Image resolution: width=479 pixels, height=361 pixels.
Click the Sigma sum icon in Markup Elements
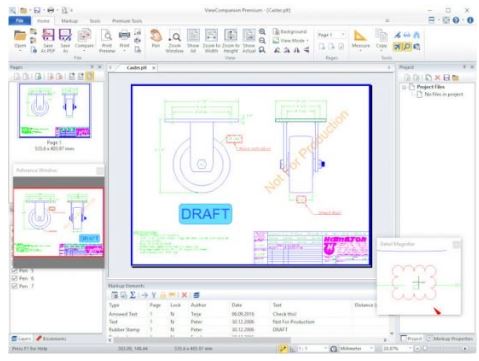tap(133, 295)
